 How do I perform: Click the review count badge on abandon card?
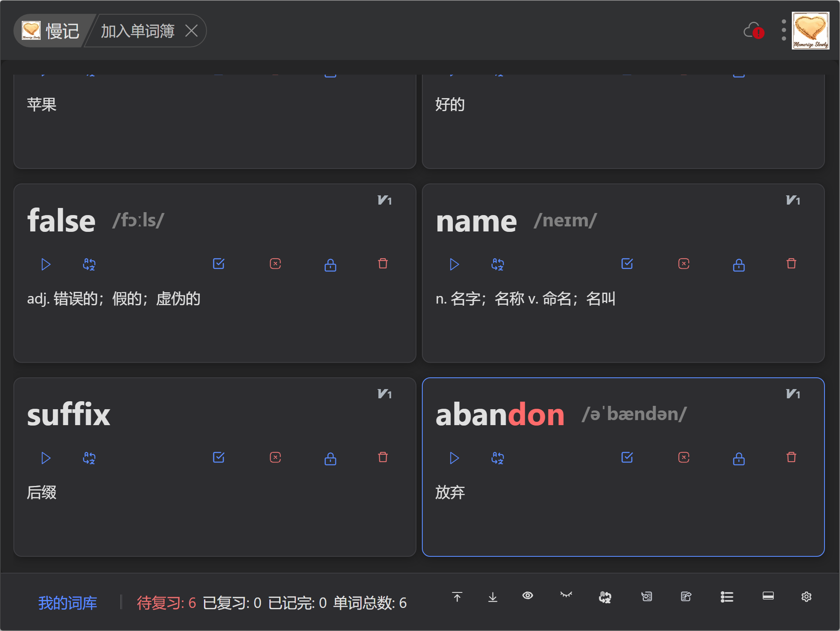point(793,394)
